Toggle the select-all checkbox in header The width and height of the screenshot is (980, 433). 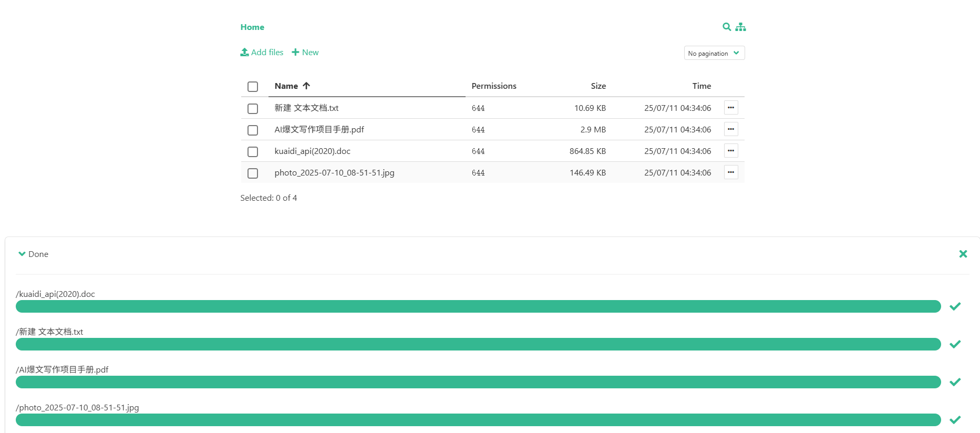point(253,87)
